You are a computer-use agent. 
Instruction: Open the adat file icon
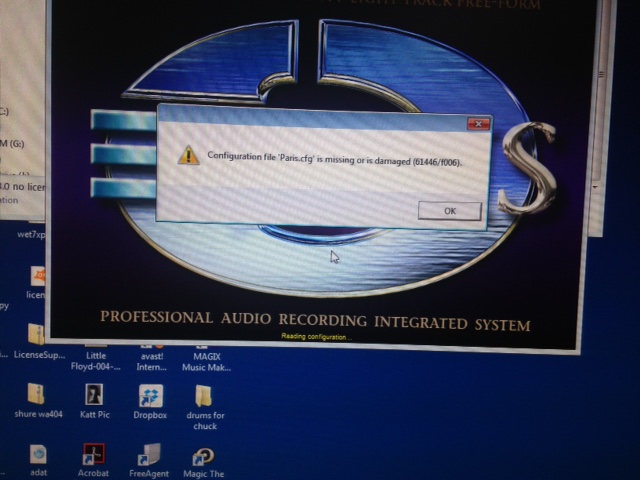click(x=38, y=454)
